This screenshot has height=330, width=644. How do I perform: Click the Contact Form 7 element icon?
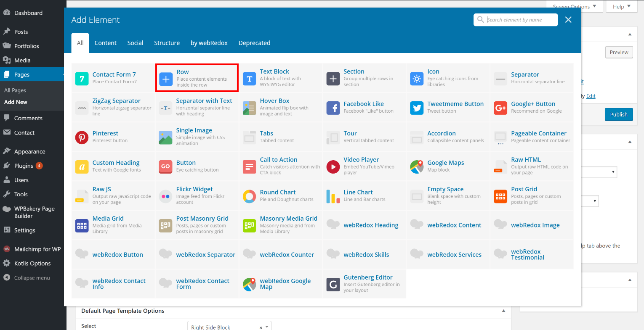[x=82, y=79]
